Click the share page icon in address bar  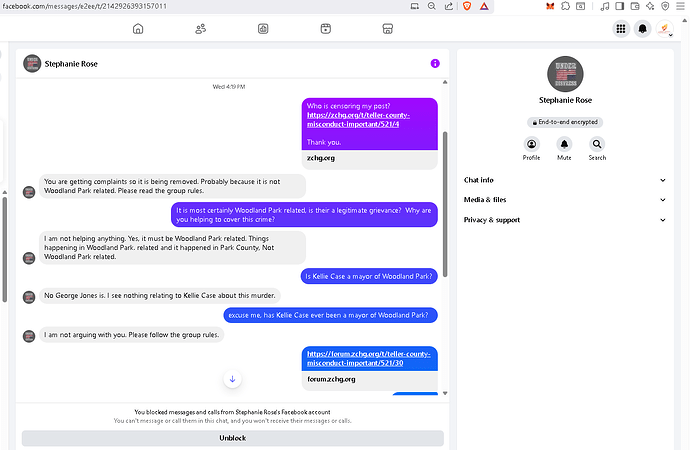pos(448,6)
